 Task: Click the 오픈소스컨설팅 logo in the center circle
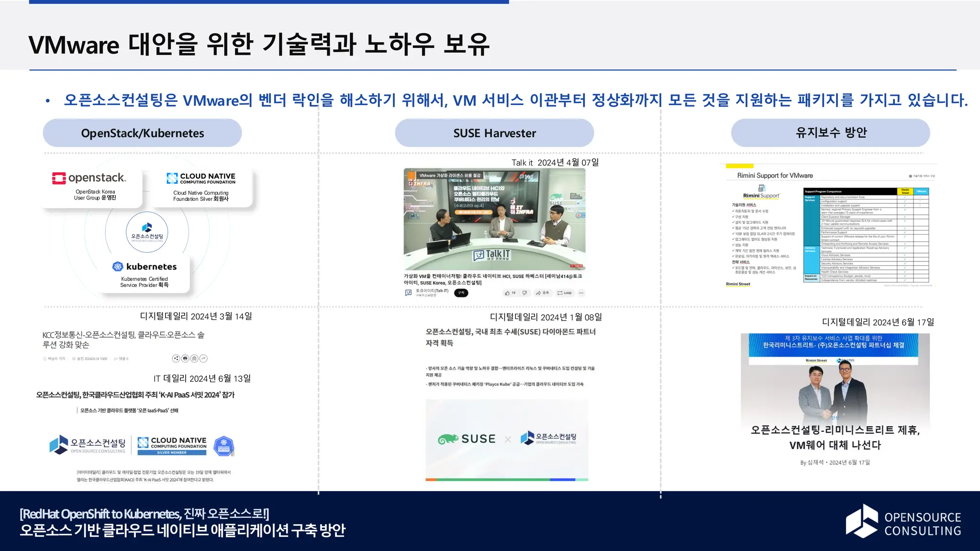coord(147,232)
